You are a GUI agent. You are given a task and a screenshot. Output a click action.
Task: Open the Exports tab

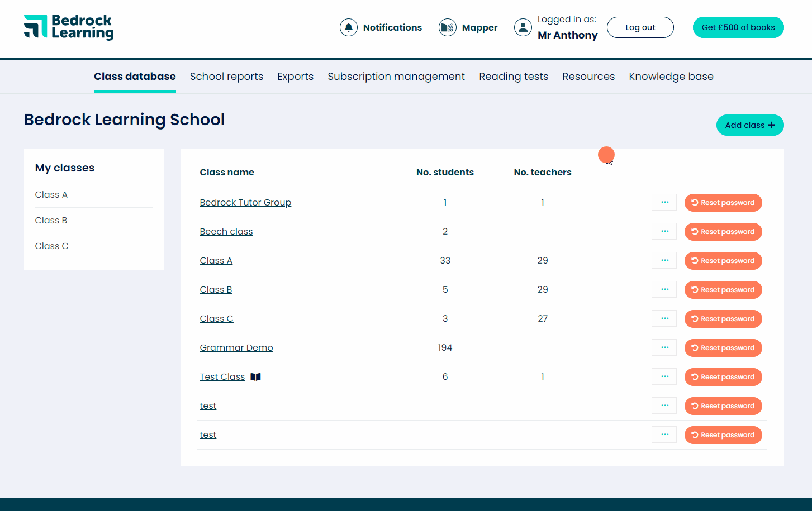295,77
